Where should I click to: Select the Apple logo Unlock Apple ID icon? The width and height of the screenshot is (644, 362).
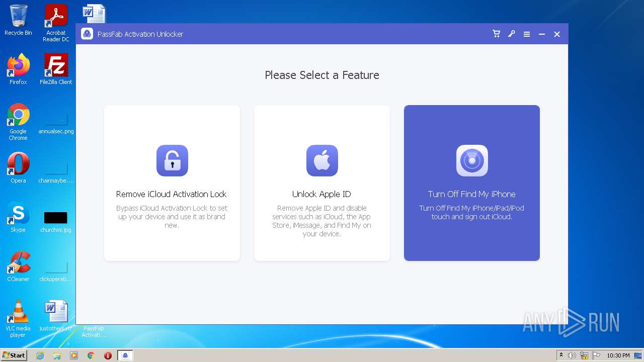pyautogui.click(x=322, y=160)
